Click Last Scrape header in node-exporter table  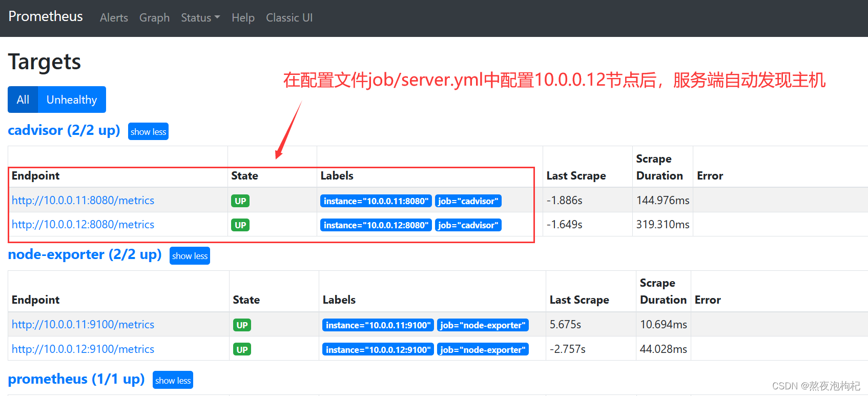coord(580,300)
